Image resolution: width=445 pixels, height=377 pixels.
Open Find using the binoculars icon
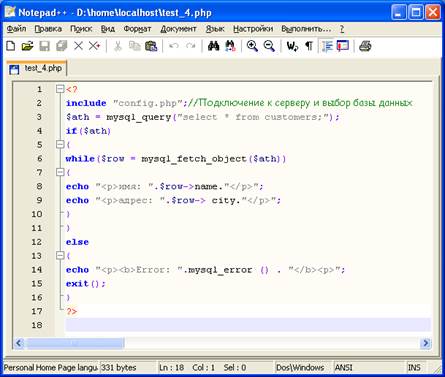(x=213, y=46)
